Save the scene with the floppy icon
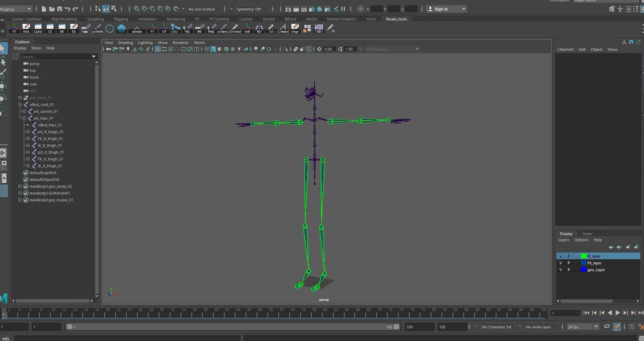 [x=60, y=9]
